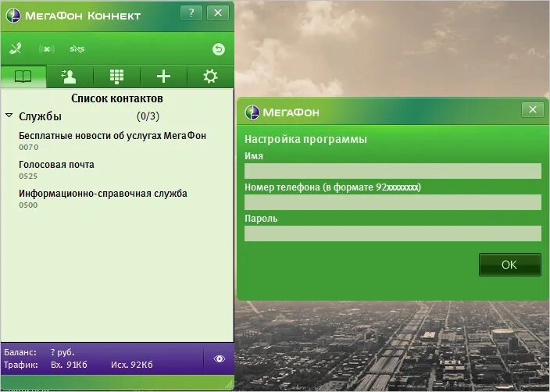Click the Список контактов heading
550x392 pixels.
coord(117,98)
